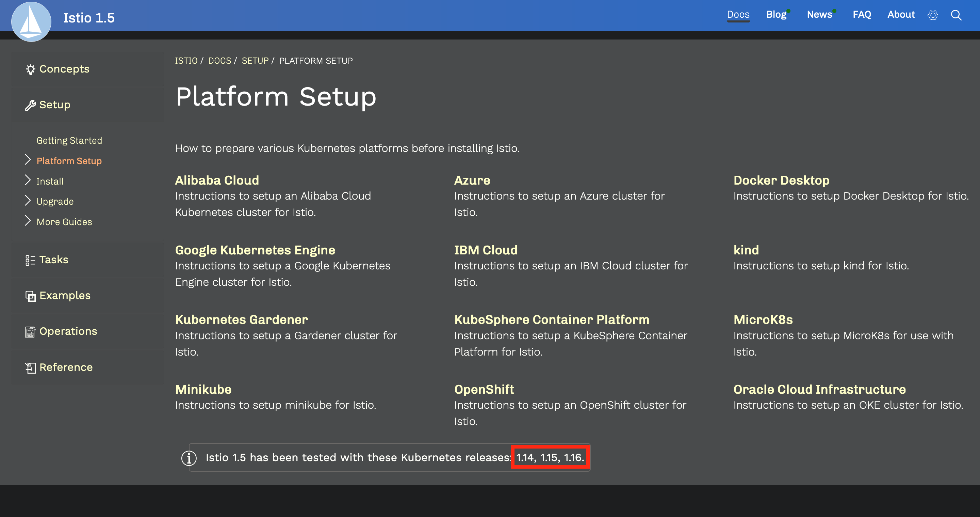Open the Oracle Cloud Infrastructure page
980x517 pixels.
[819, 390]
